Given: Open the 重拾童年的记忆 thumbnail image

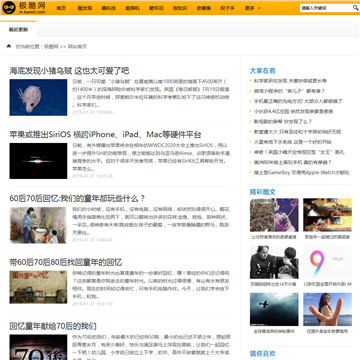Looking at the screenshot, I should pos(38,287).
